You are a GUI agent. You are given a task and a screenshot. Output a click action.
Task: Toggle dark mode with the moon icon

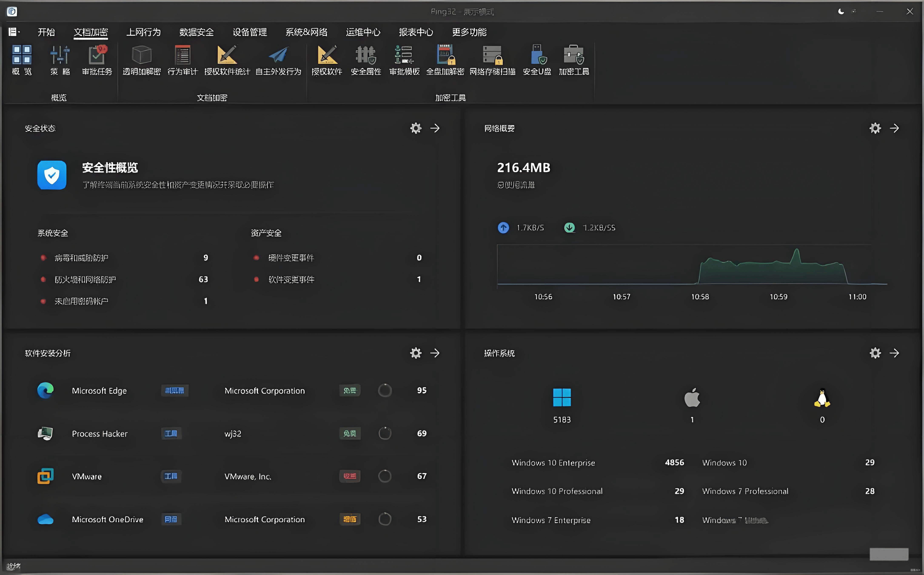click(x=841, y=11)
